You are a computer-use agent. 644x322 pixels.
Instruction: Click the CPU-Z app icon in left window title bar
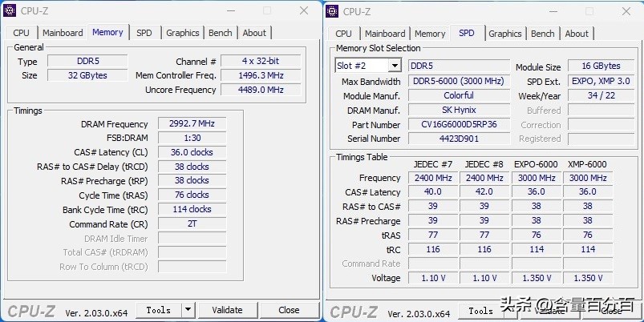point(11,10)
